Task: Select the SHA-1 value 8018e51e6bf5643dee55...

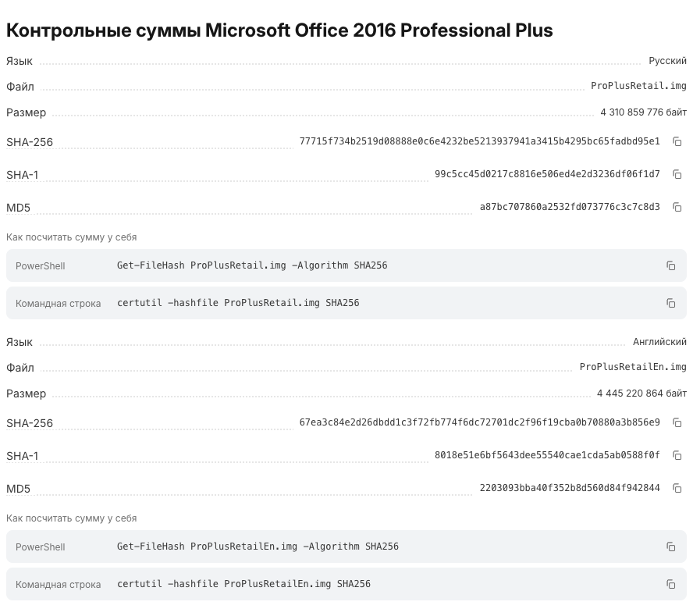Action: pyautogui.click(x=547, y=455)
